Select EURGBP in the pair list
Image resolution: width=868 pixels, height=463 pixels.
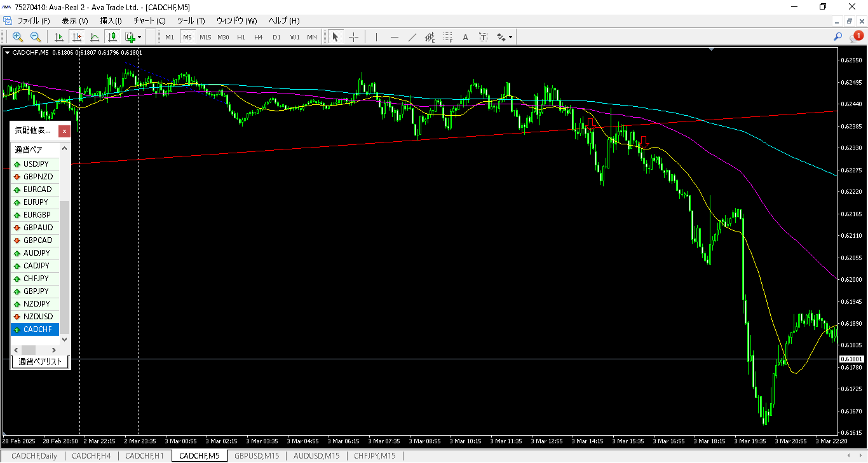tap(36, 215)
